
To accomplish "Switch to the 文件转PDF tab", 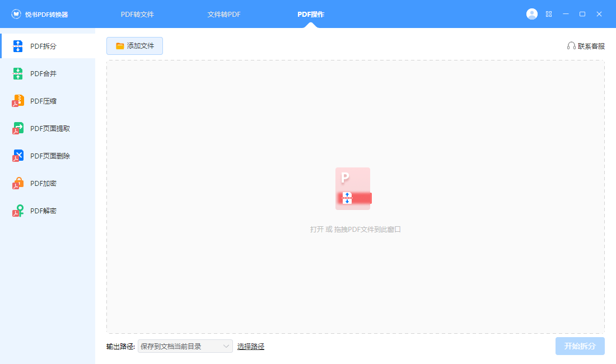I will [x=224, y=13].
